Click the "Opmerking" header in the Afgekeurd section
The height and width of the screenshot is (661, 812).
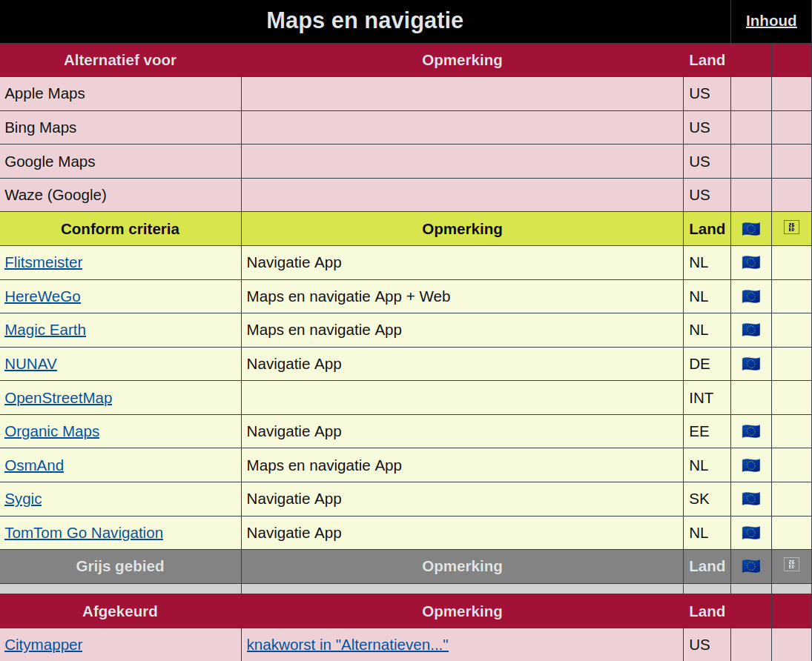pos(462,611)
